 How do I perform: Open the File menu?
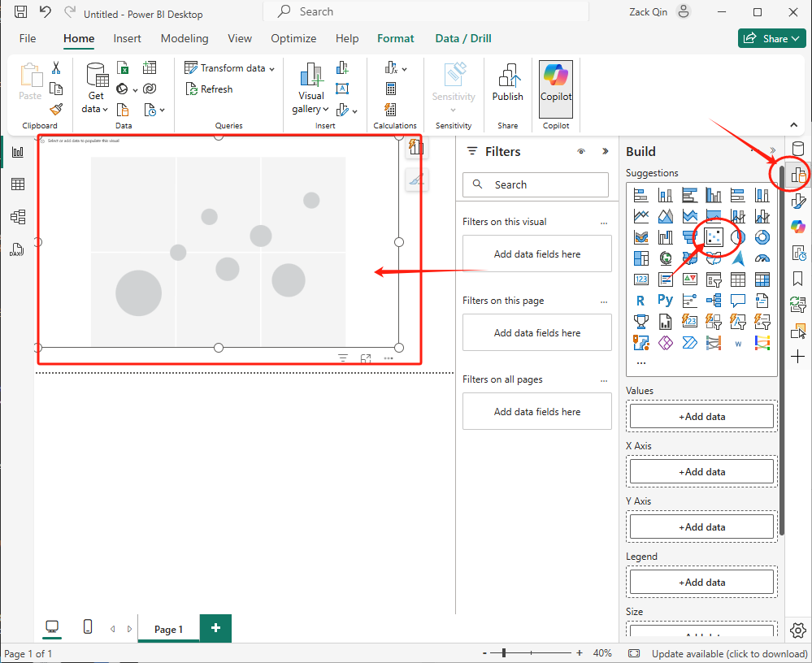pyautogui.click(x=28, y=38)
